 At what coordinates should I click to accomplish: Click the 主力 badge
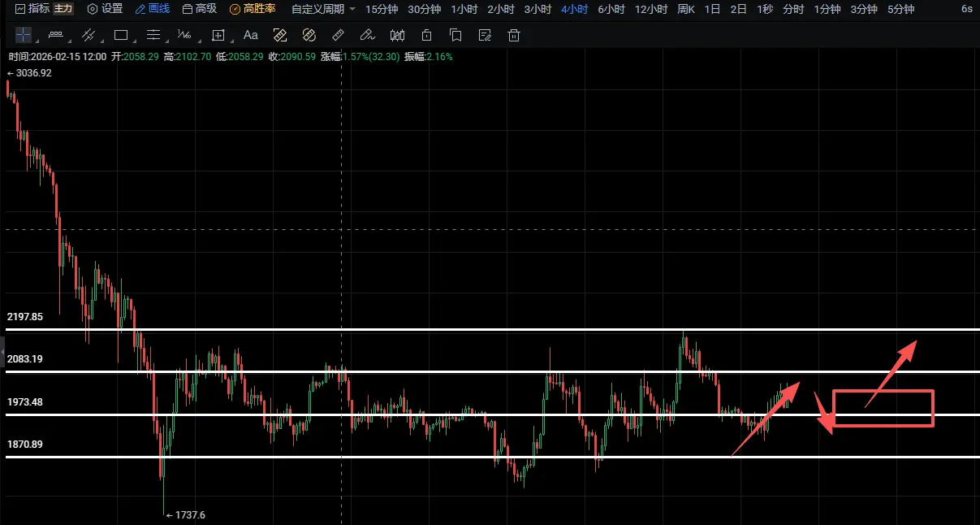point(63,9)
